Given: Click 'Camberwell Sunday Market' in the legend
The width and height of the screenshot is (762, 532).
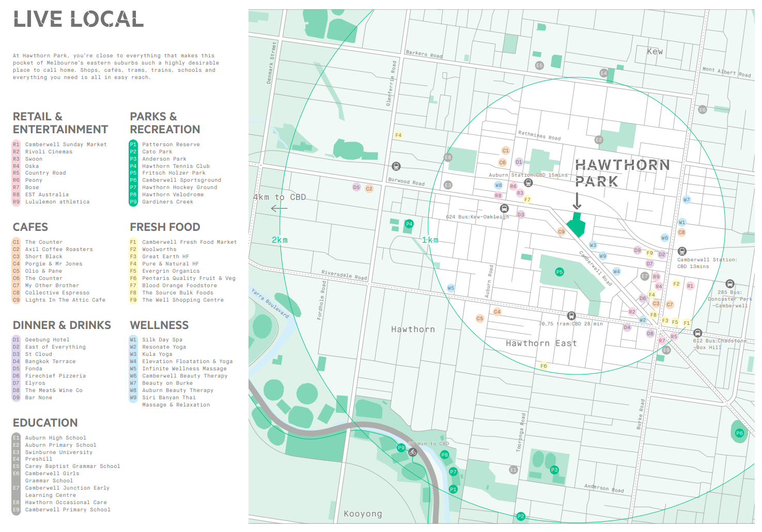Looking at the screenshot, I should 66,145.
